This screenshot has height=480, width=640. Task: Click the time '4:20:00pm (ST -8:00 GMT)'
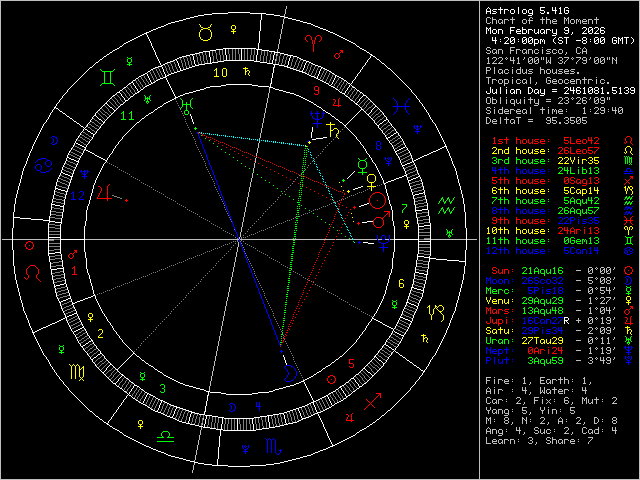(x=563, y=41)
